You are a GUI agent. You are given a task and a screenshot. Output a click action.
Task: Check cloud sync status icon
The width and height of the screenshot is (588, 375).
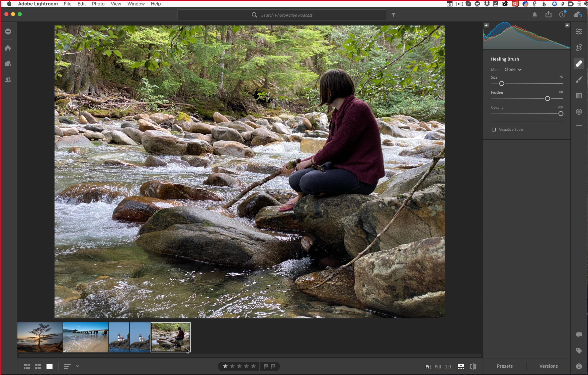[578, 15]
